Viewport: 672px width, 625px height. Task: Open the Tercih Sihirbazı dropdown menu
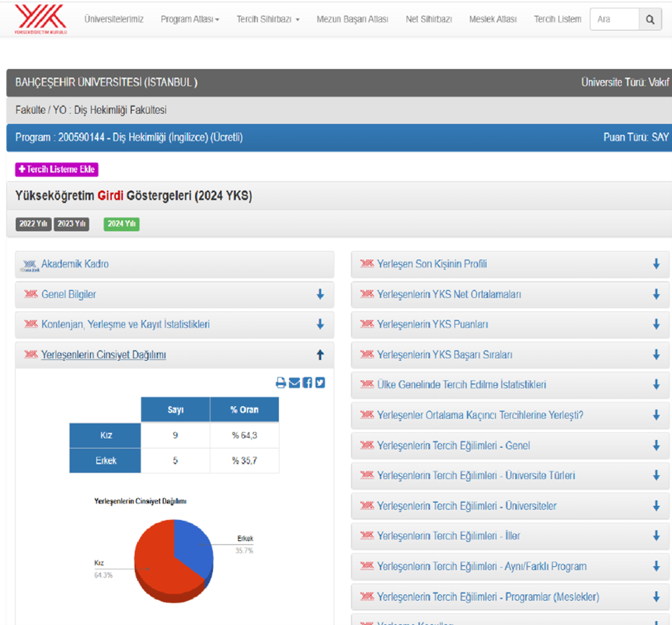tap(268, 19)
